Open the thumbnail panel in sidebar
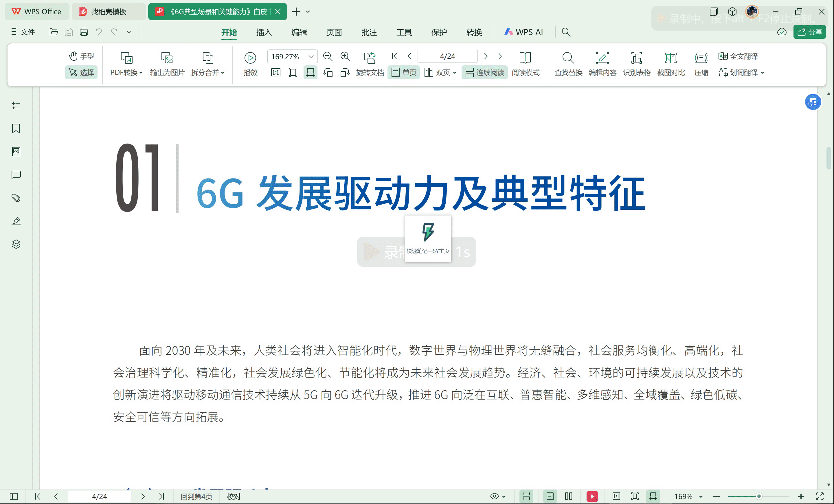The height and width of the screenshot is (504, 834). [x=16, y=151]
